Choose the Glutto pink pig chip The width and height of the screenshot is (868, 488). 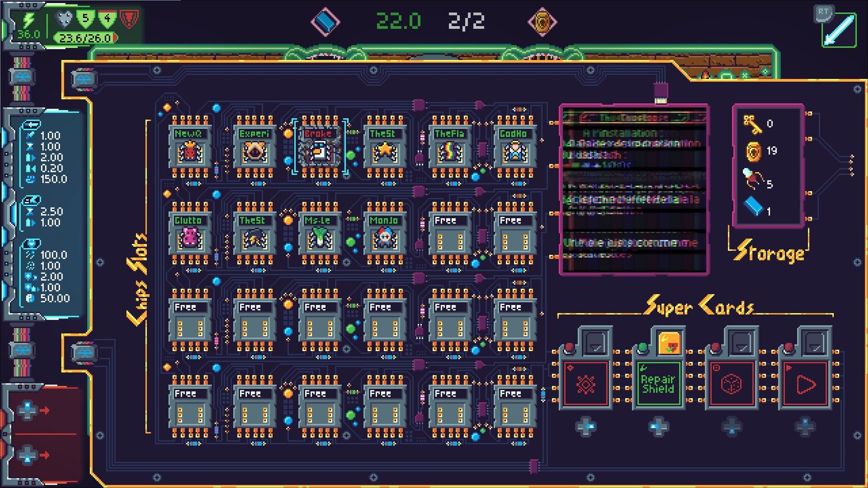click(190, 234)
